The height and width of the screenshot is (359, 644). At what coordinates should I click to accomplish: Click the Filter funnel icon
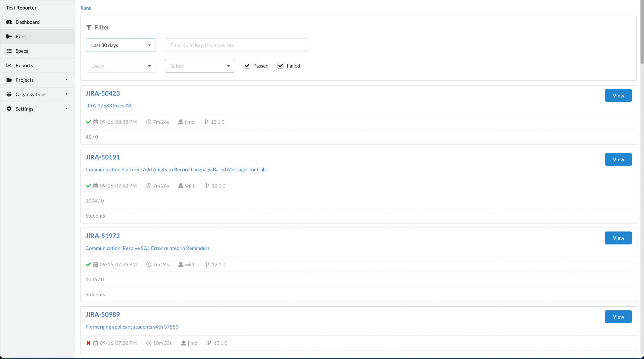click(x=89, y=27)
